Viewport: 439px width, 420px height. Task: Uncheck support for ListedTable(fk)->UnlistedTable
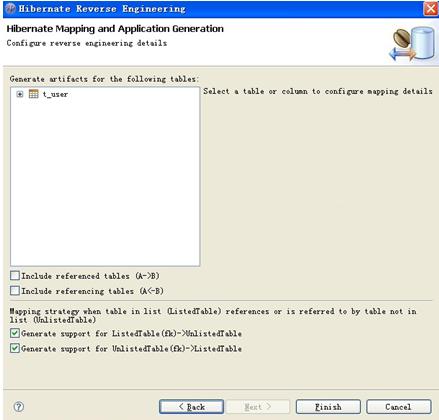(15, 333)
